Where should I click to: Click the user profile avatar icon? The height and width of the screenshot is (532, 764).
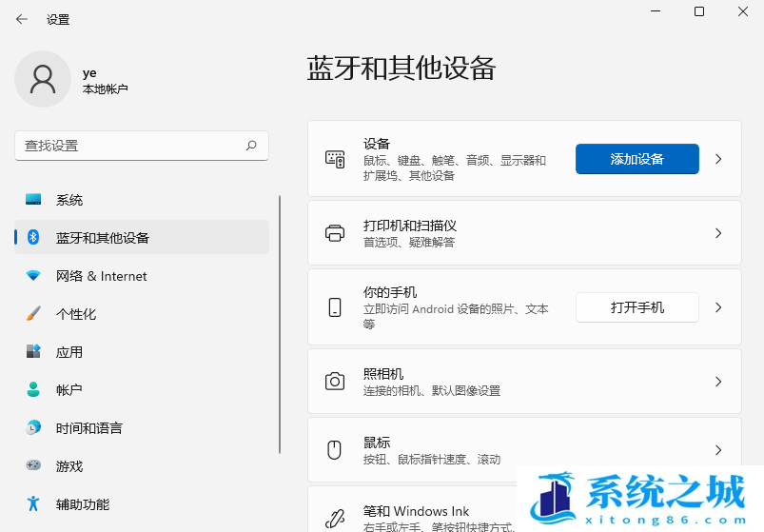point(43,79)
